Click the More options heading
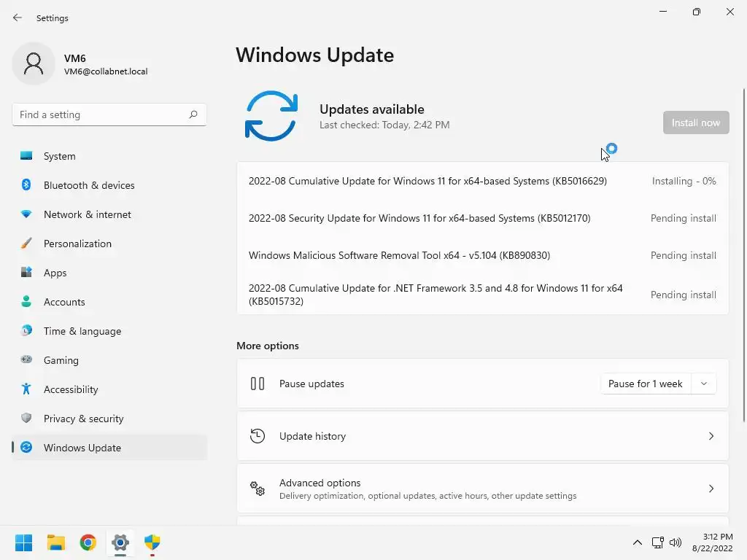747x560 pixels. (x=268, y=346)
